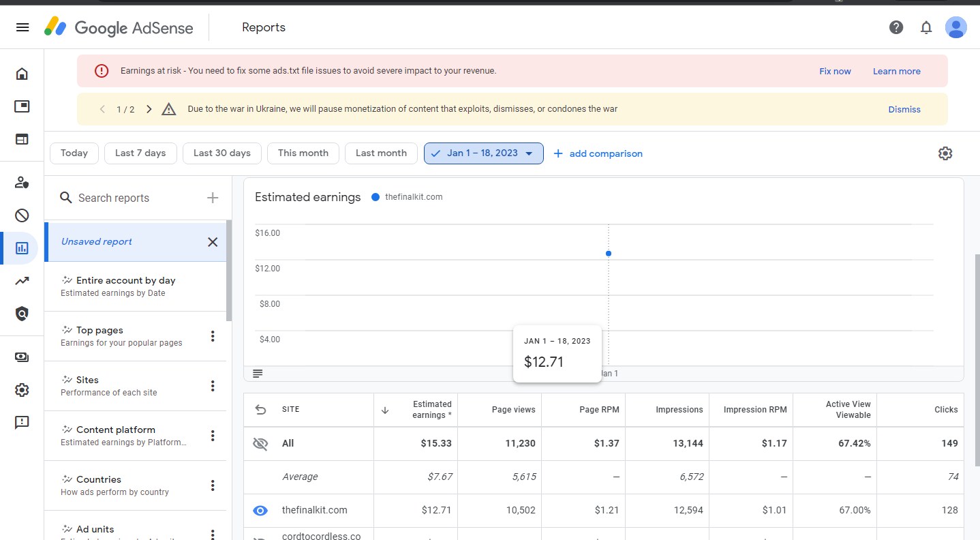The image size is (980, 540).
Task: Click the undo arrow in table header
Action: coord(260,410)
